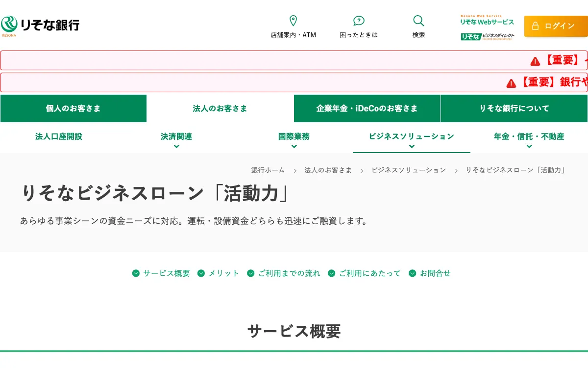This screenshot has width=588, height=368.
Task: Click the lock icon on login button
Action: pos(535,26)
